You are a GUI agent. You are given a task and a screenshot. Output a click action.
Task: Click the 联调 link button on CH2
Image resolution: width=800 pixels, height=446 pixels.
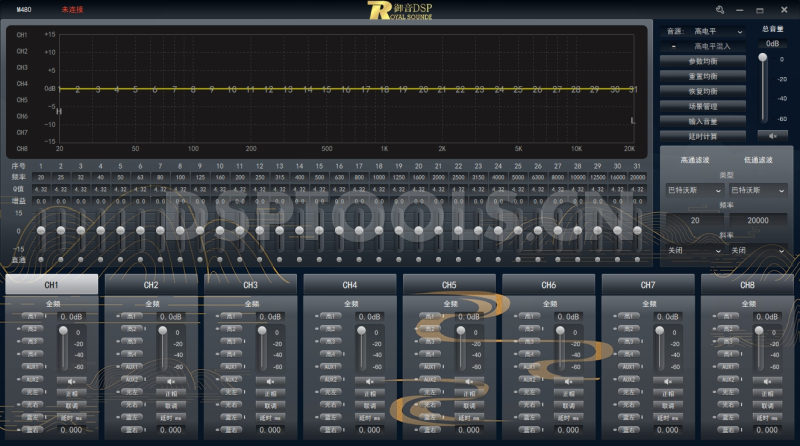pyautogui.click(x=171, y=406)
